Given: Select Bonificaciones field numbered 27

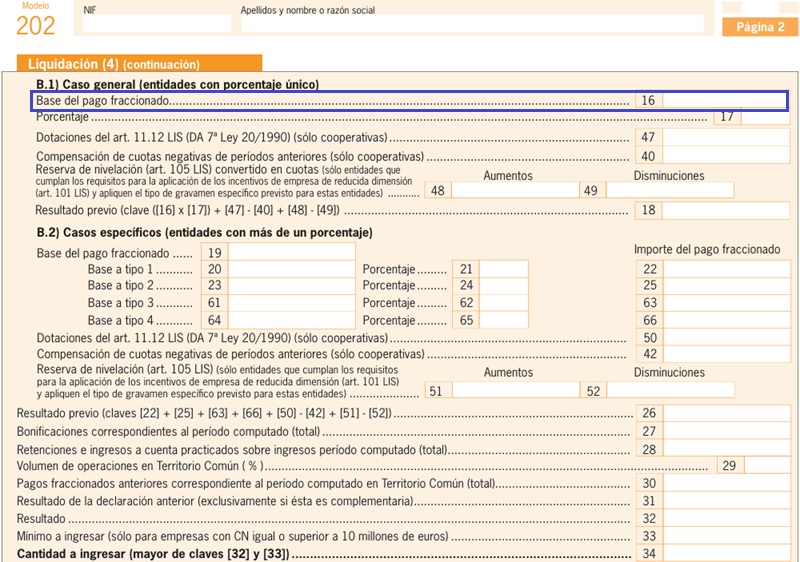Looking at the screenshot, I should [727, 431].
